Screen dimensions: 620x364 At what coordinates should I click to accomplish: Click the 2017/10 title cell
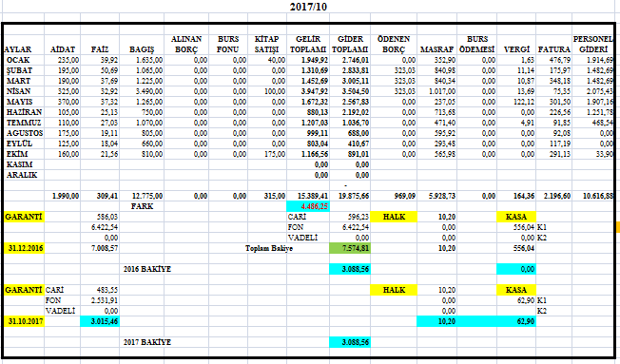coord(308,7)
